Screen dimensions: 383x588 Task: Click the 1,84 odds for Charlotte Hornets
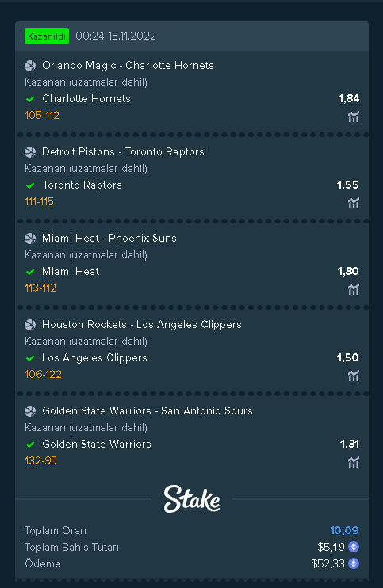[348, 98]
